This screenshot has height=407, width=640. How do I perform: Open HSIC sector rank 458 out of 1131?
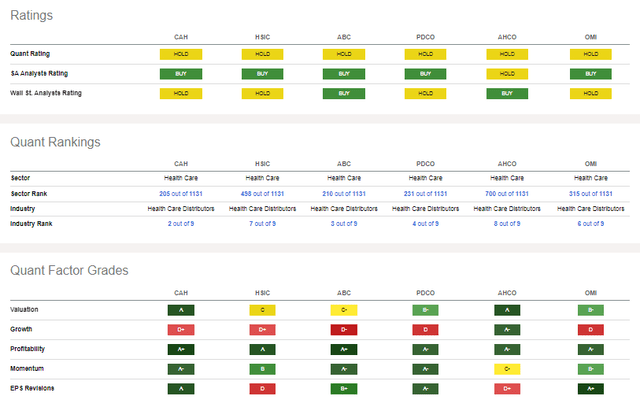(x=262, y=193)
